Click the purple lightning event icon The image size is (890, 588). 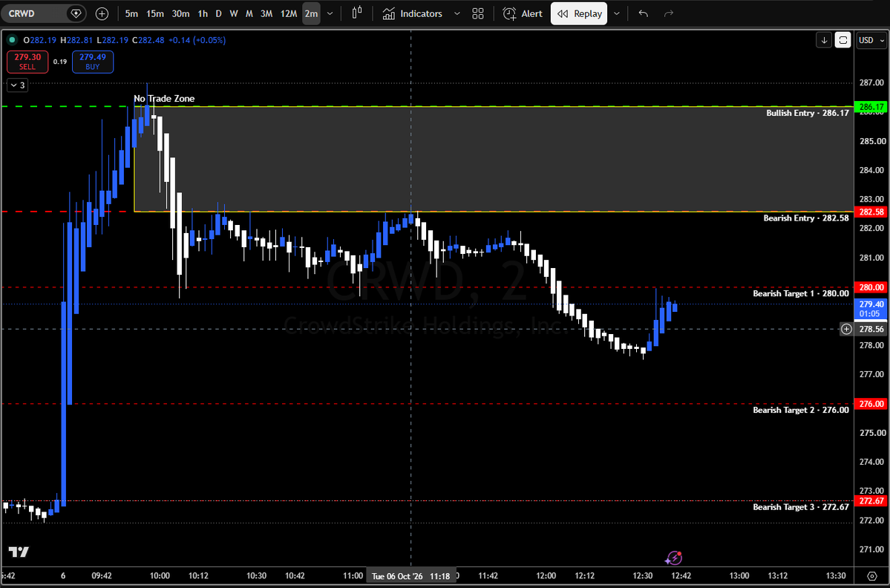pos(674,558)
